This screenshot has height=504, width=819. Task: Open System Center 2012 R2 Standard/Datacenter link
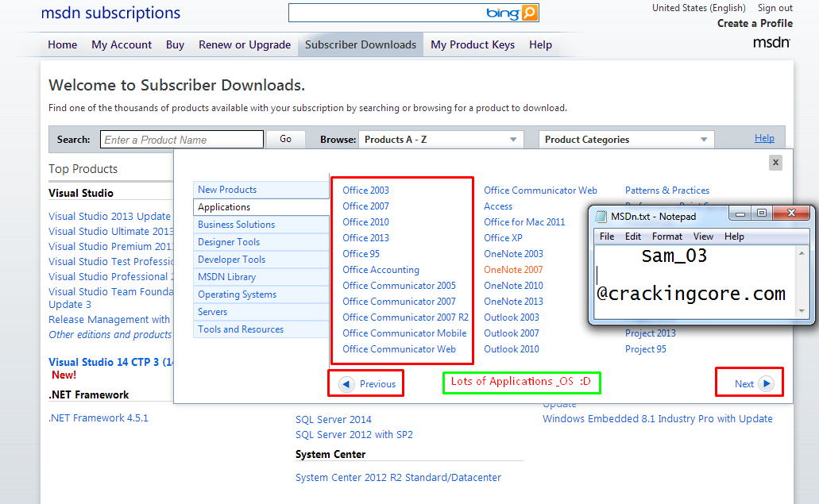pyautogui.click(x=398, y=477)
